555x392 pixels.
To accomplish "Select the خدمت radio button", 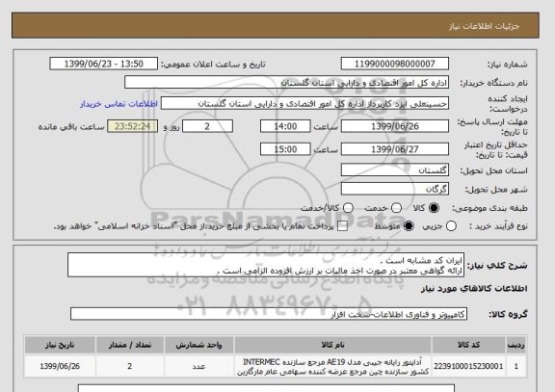I will tap(397, 208).
